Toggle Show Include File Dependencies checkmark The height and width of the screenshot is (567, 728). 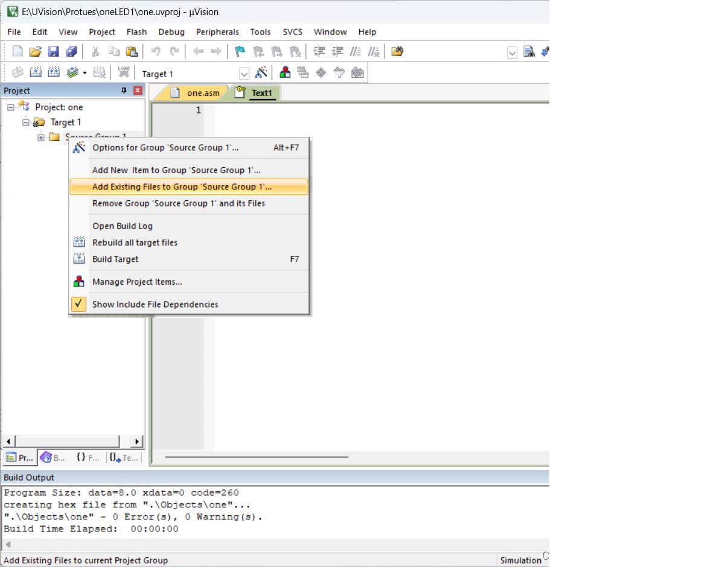tap(79, 304)
